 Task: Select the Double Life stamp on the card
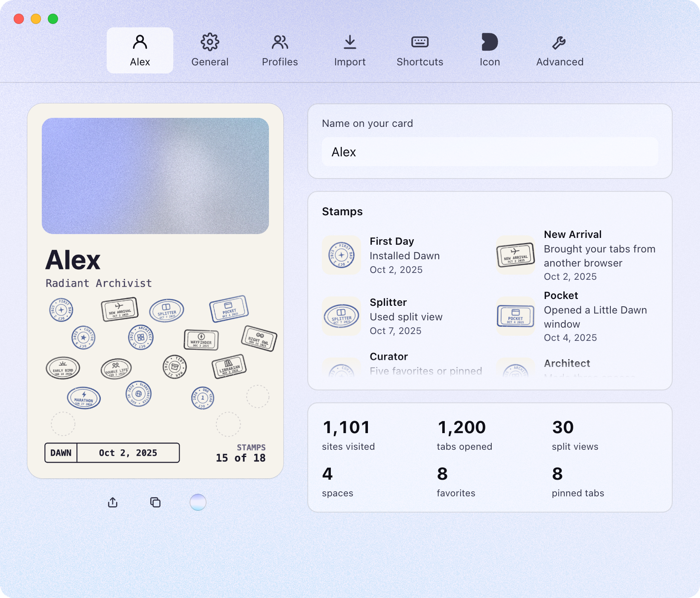[x=116, y=369]
